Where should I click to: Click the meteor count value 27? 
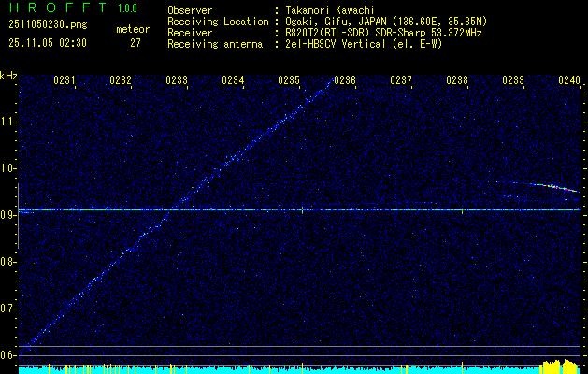coord(136,43)
